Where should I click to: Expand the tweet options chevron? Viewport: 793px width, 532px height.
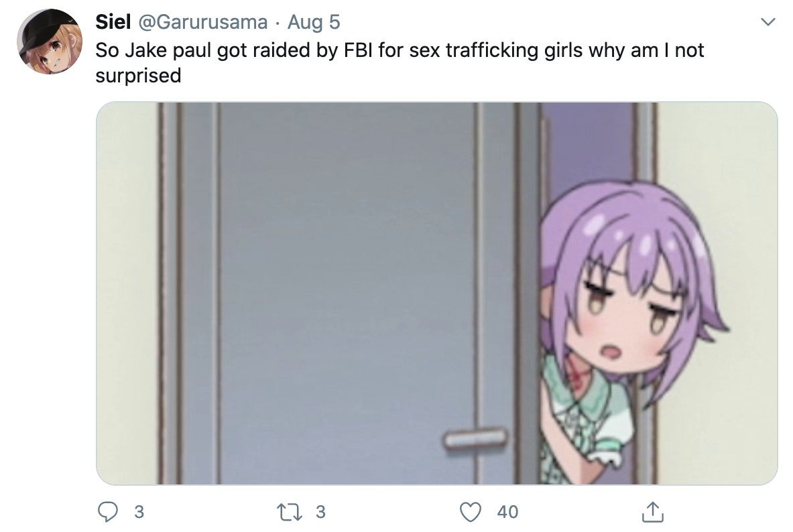click(768, 21)
